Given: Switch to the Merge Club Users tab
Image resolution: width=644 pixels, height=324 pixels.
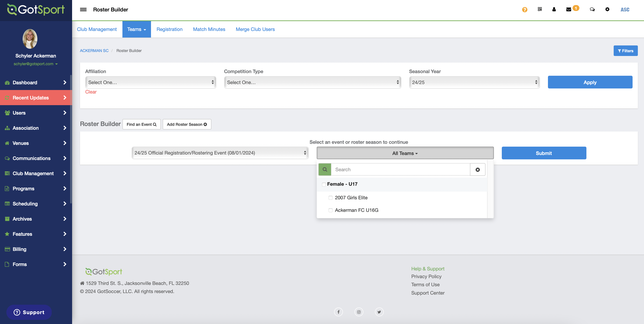Looking at the screenshot, I should [255, 29].
